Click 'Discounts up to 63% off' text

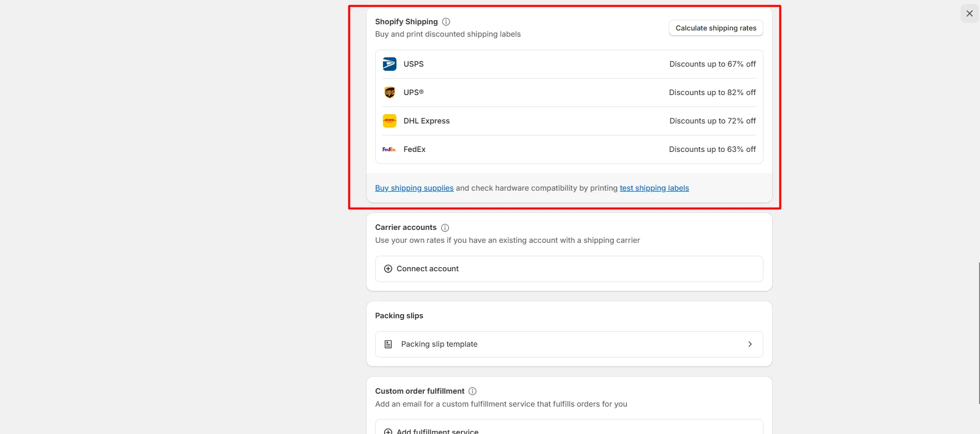point(712,149)
